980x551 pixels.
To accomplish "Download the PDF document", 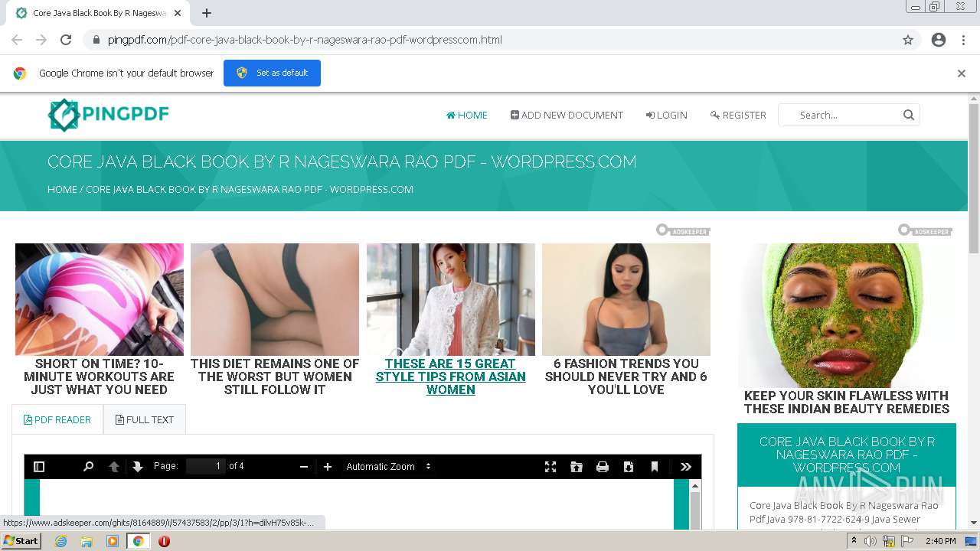I will click(x=629, y=467).
